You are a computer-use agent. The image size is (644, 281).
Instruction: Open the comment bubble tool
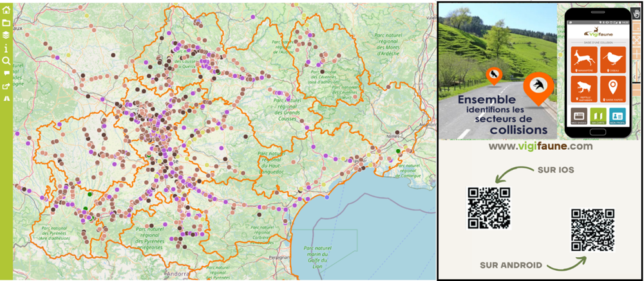[6, 73]
